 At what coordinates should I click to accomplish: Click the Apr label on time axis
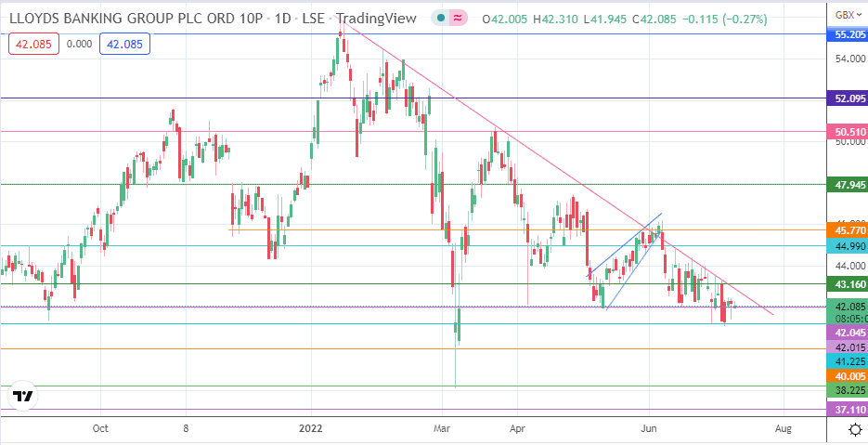517,428
